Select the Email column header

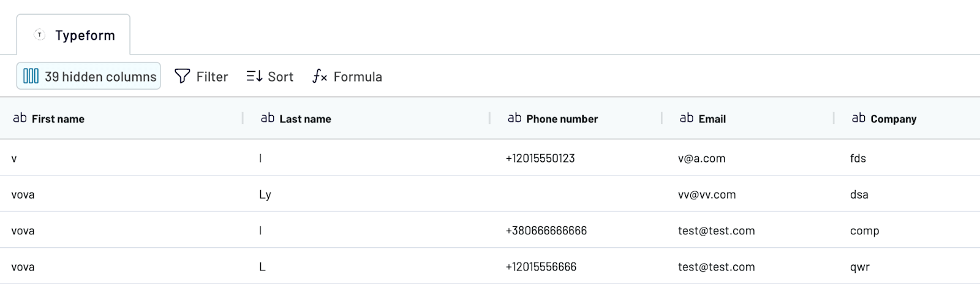point(748,118)
